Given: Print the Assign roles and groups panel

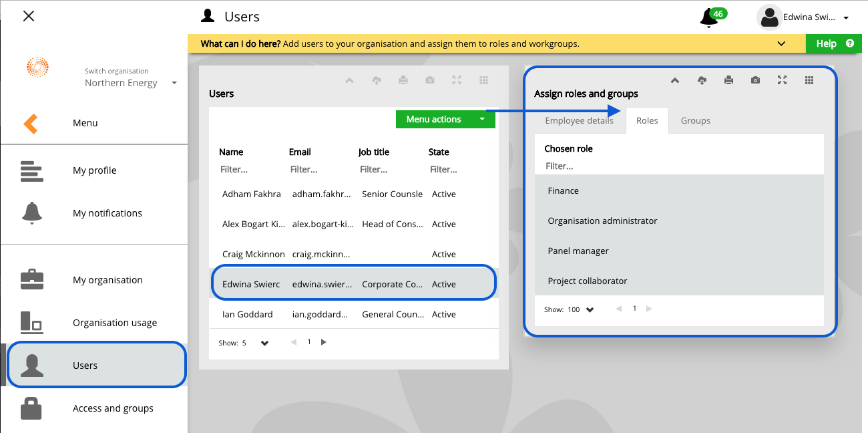Looking at the screenshot, I should [x=728, y=80].
